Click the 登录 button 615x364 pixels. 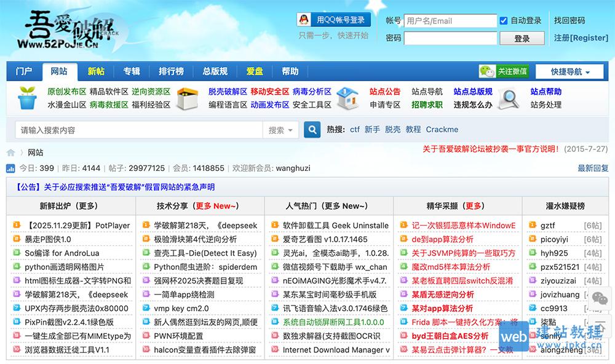click(x=522, y=38)
